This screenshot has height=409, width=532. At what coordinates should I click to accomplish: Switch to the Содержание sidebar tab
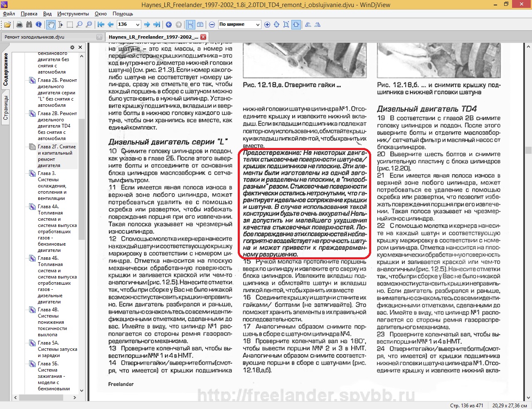click(x=6, y=69)
